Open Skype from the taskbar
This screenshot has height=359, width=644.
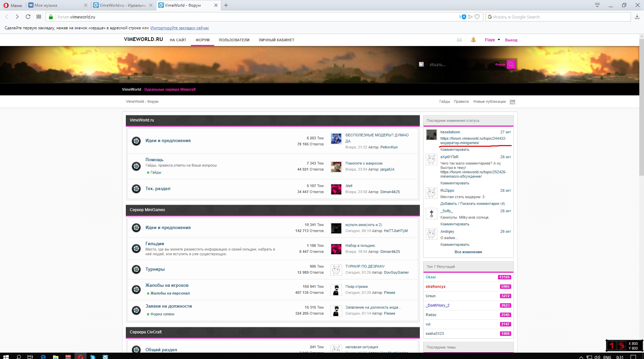click(93, 357)
